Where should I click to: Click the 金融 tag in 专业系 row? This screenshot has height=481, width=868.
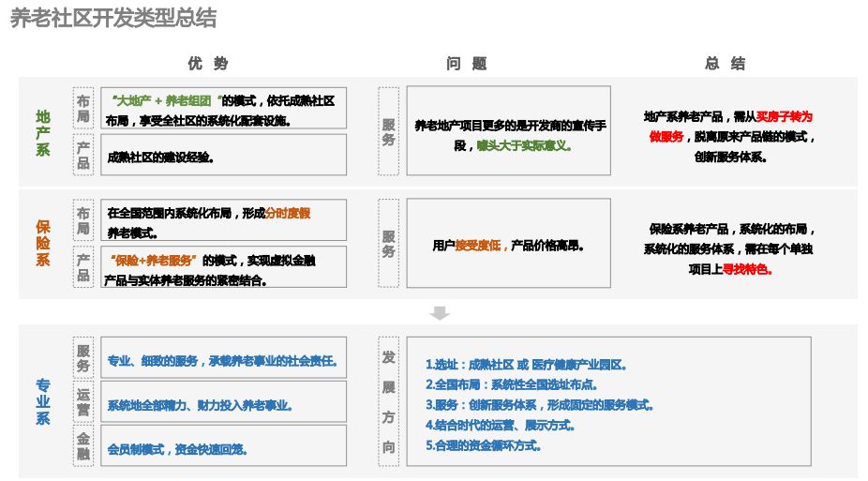click(83, 446)
